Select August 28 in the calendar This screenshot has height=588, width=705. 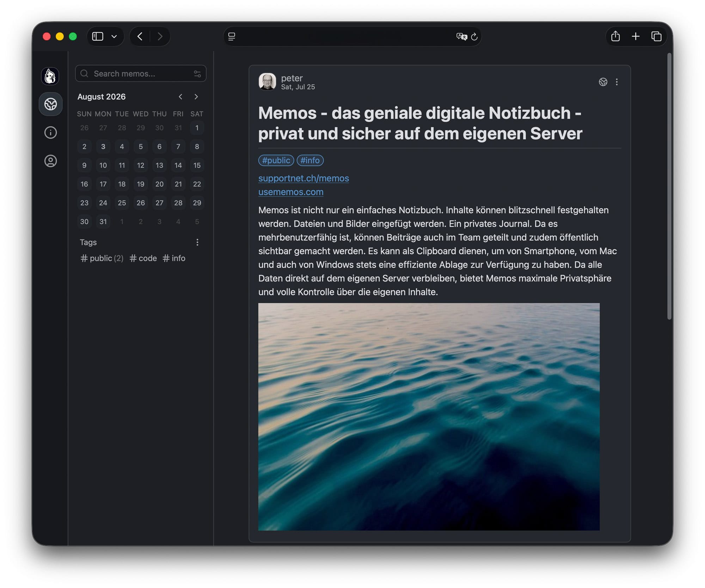pyautogui.click(x=178, y=203)
